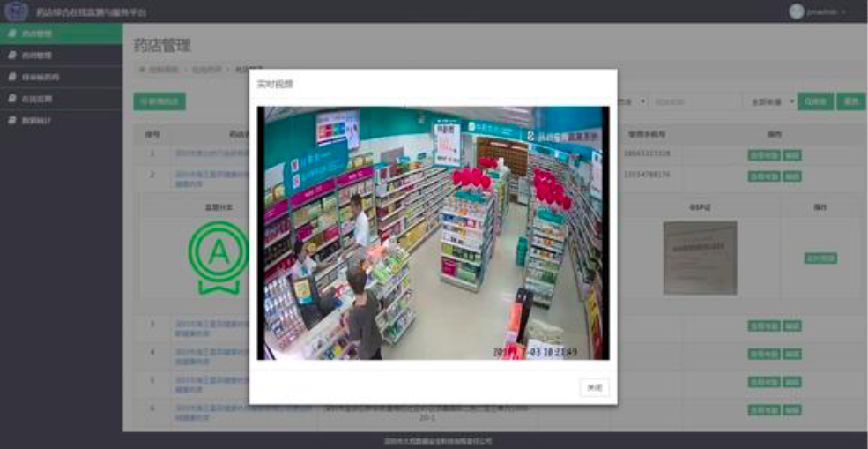Screen dimensions: 868x449
Task: Expand the dropdown left of the search box
Action: coord(633,101)
